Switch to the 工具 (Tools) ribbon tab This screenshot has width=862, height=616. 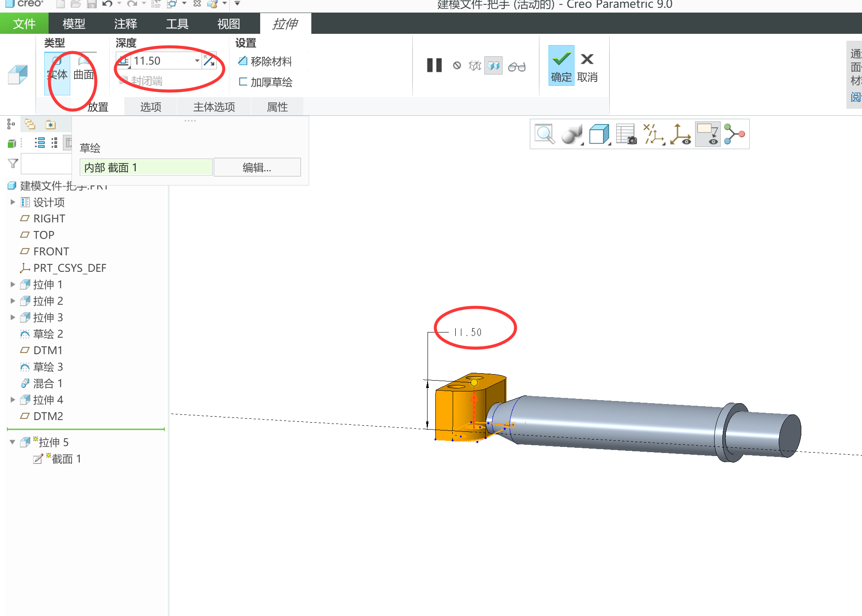tap(177, 23)
